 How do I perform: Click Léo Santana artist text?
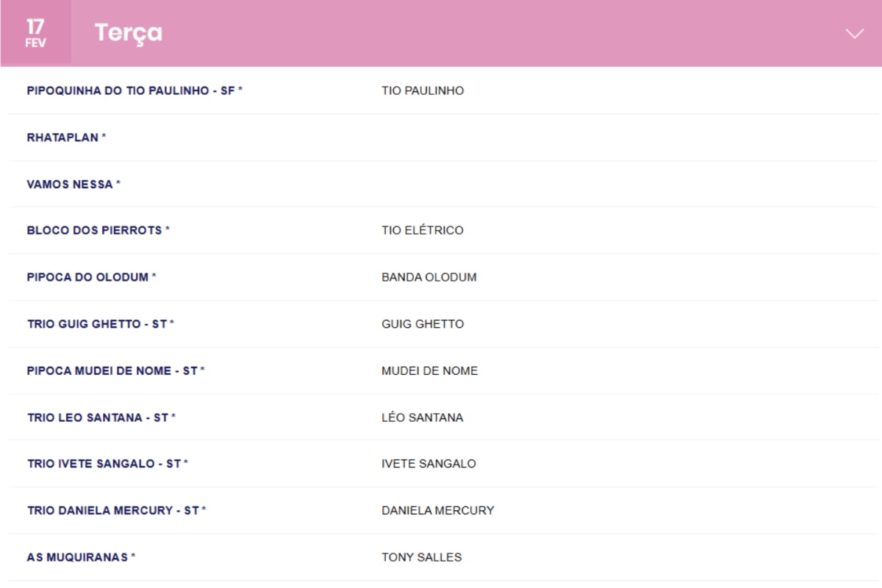[x=422, y=417]
